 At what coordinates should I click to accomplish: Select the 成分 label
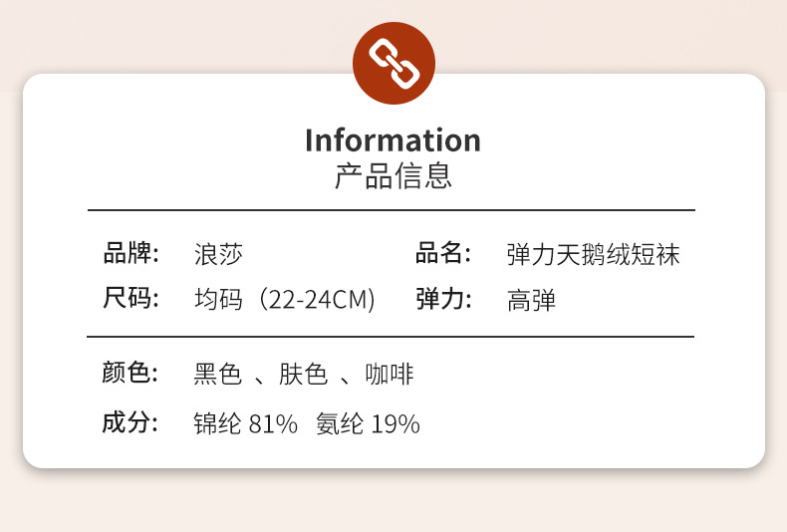tap(131, 422)
